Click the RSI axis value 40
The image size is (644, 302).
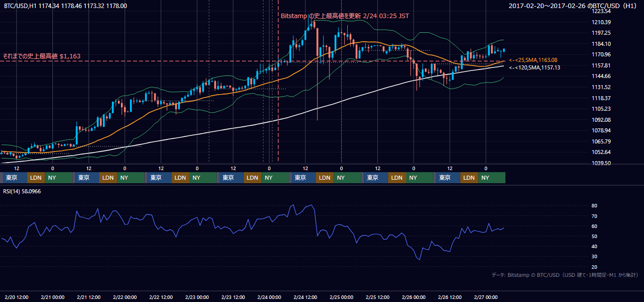tap(594, 246)
